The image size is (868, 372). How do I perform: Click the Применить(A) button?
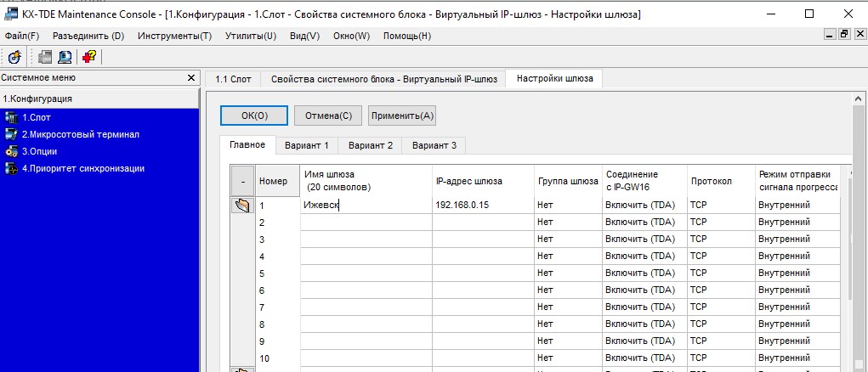pos(402,116)
